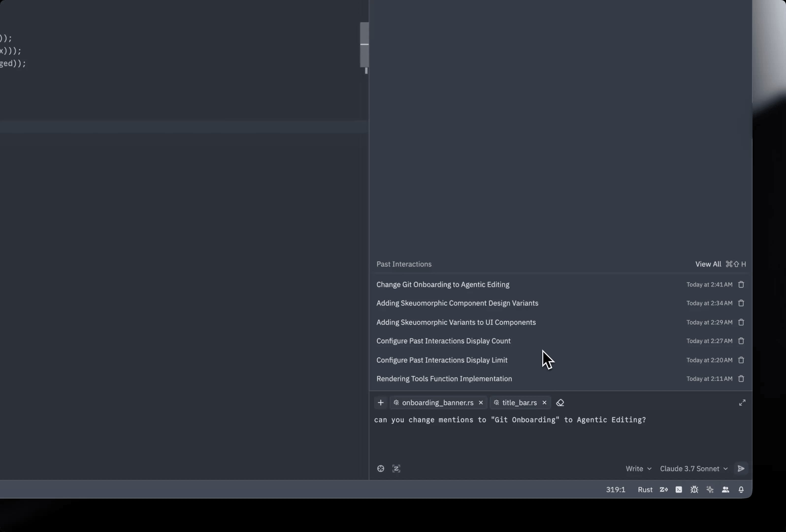Remove title_bar.rs context chip
The width and height of the screenshot is (786, 532).
click(x=544, y=402)
